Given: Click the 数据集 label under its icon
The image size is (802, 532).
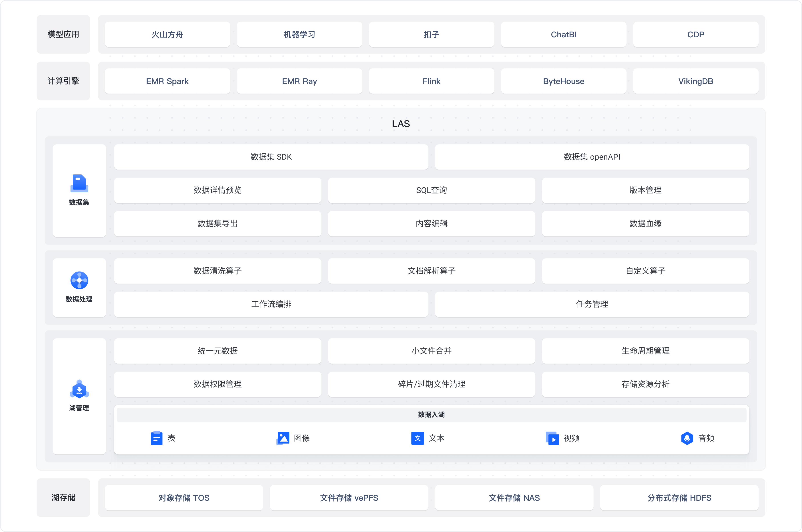Looking at the screenshot, I should [79, 202].
